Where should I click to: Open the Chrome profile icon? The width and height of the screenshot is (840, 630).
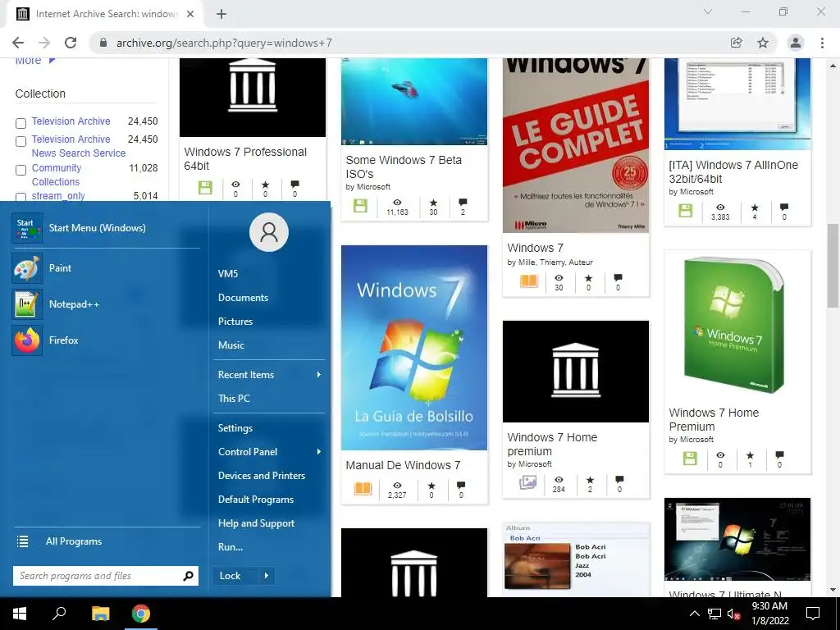[x=796, y=43]
